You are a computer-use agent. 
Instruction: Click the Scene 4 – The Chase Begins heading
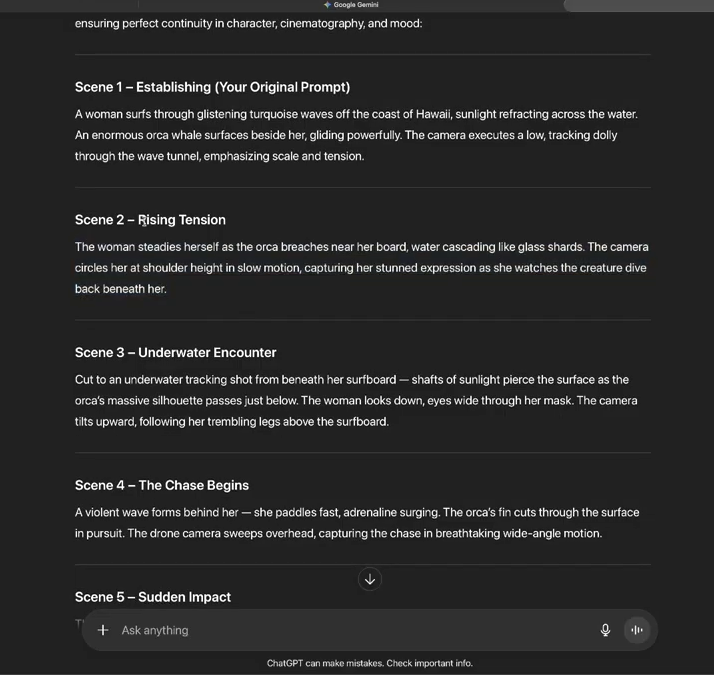click(162, 485)
